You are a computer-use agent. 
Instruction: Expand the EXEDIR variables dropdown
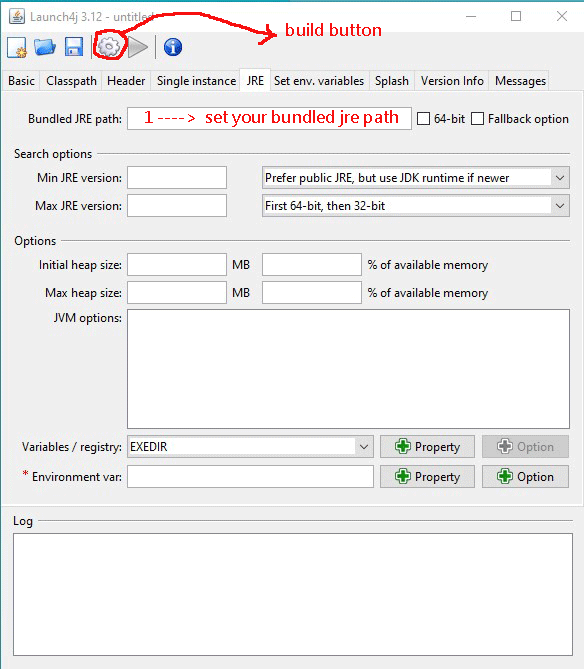coord(250,447)
